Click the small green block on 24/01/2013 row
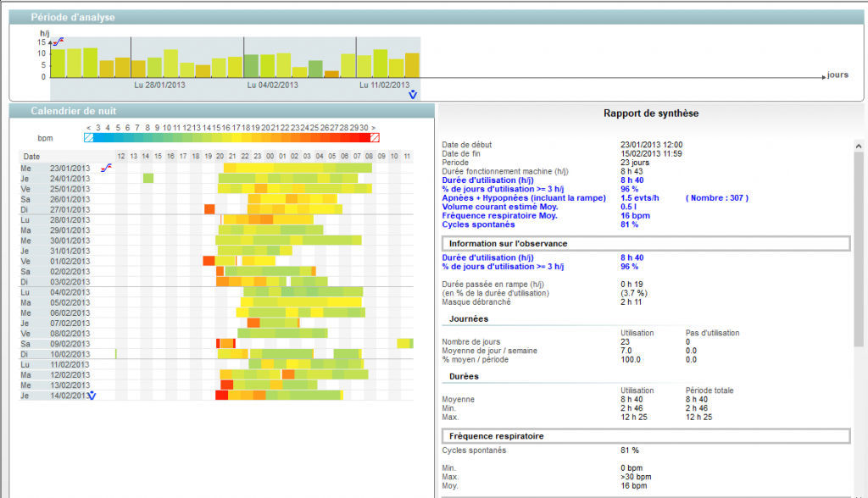868x498 pixels. pyautogui.click(x=148, y=178)
